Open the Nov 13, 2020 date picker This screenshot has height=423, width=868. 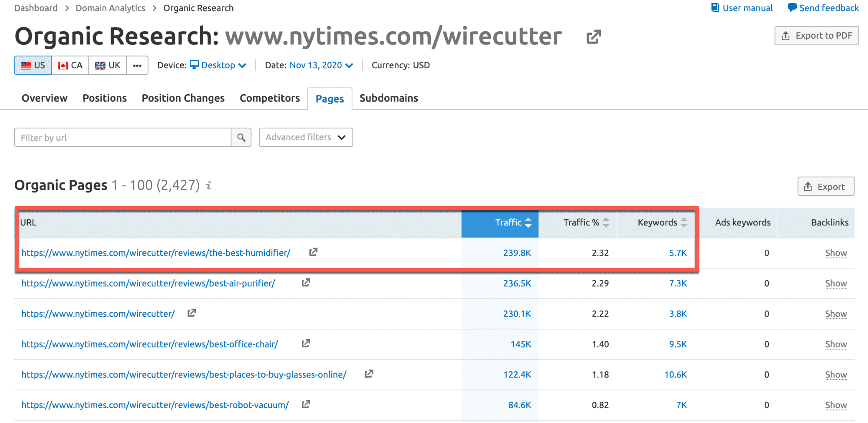click(x=321, y=65)
